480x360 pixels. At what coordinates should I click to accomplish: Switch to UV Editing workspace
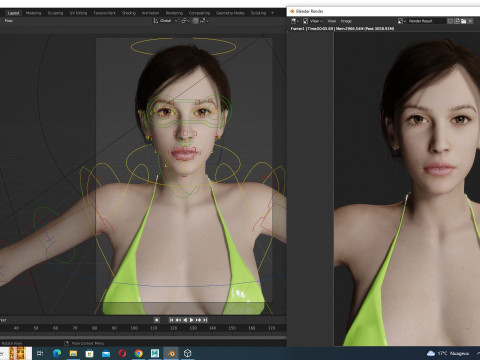(78, 13)
